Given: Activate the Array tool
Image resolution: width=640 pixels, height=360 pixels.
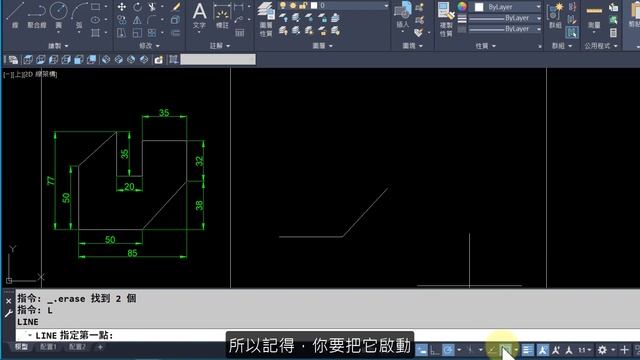Looking at the screenshot, I should (x=152, y=33).
